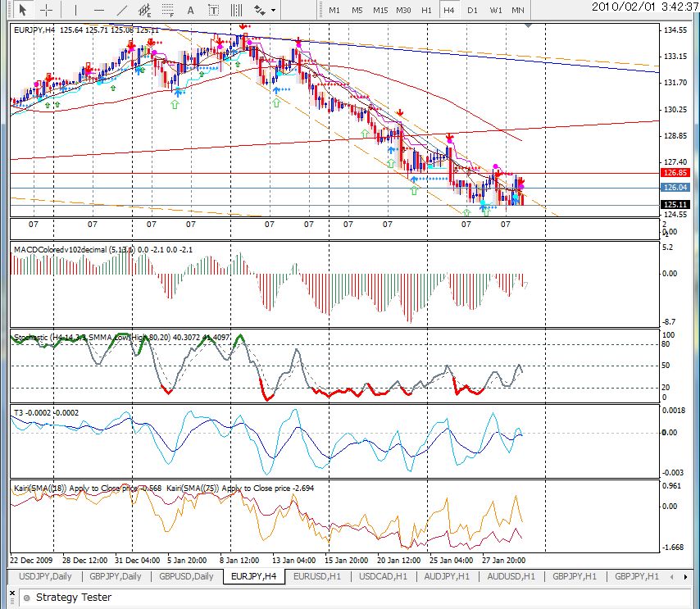700x609 pixels.
Task: Click the 8 Jan 12:00 date label
Action: point(239,560)
